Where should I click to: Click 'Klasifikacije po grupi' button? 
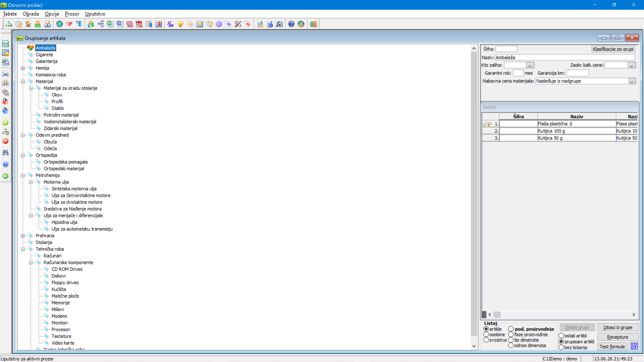(613, 49)
